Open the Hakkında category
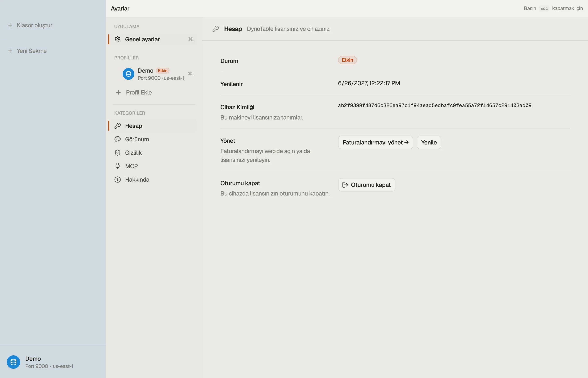Screen dimensions: 588x378 point(153,180)
